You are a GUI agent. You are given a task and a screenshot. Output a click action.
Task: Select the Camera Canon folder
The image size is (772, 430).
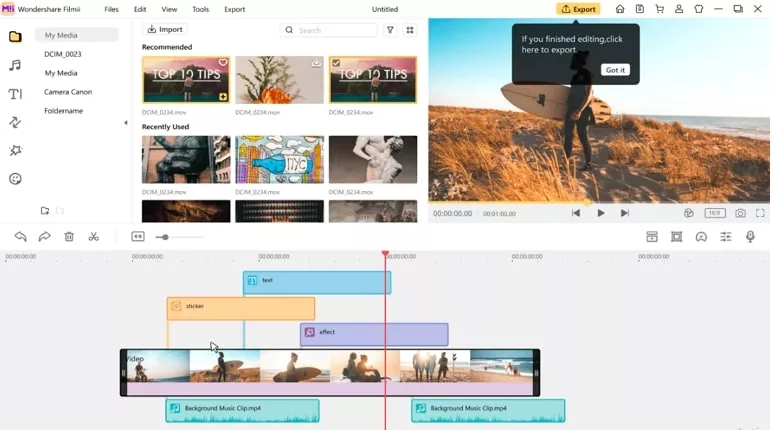click(x=68, y=92)
